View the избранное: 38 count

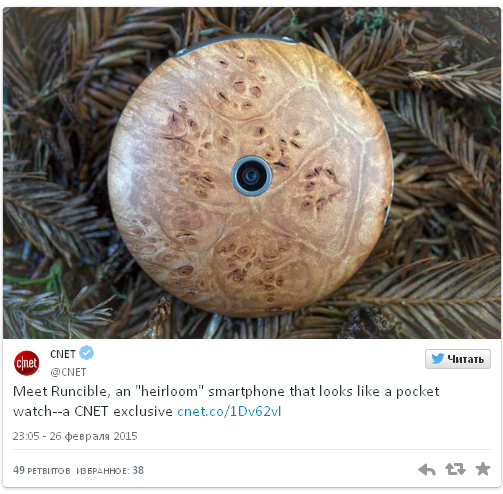click(x=110, y=470)
